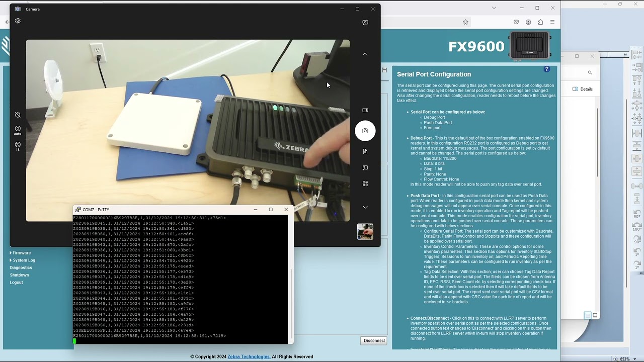Select whiteboard mode in Camera
The width and height of the screenshot is (644, 362).
[x=365, y=168]
